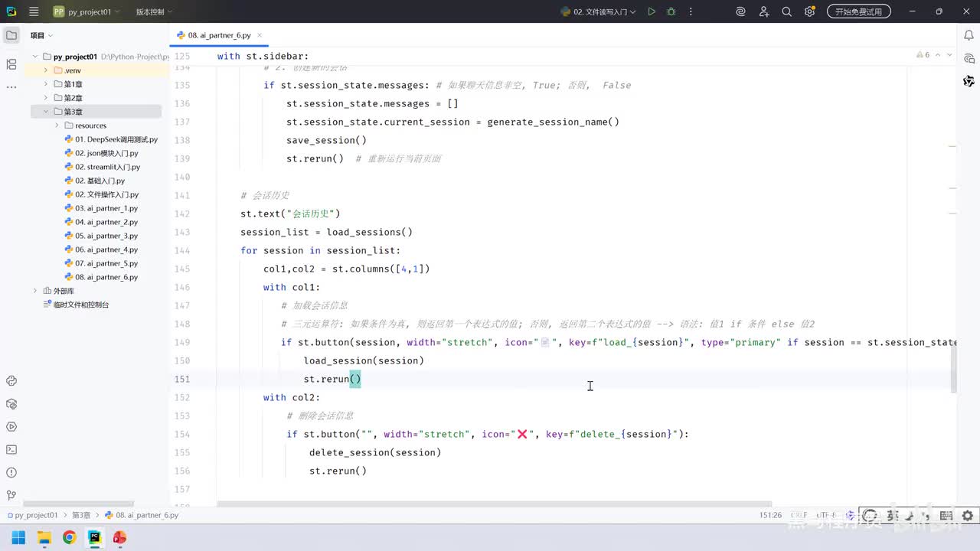Open Windows Start menu

tap(18, 537)
